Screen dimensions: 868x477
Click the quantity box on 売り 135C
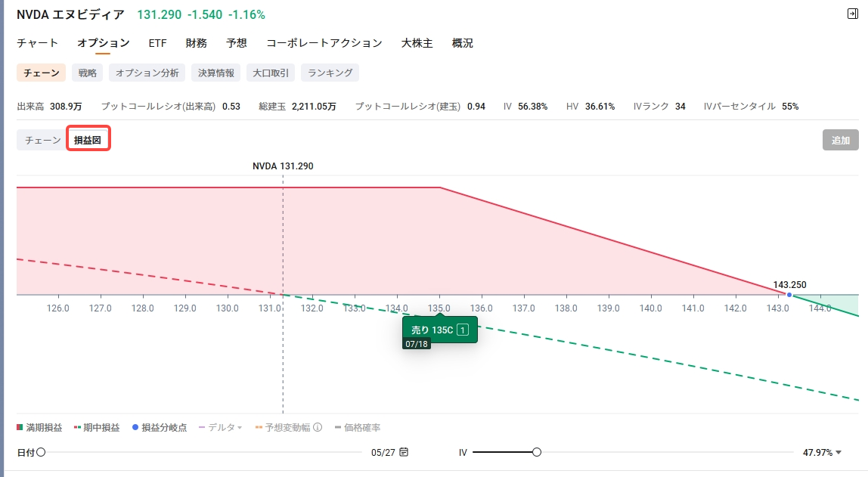463,330
